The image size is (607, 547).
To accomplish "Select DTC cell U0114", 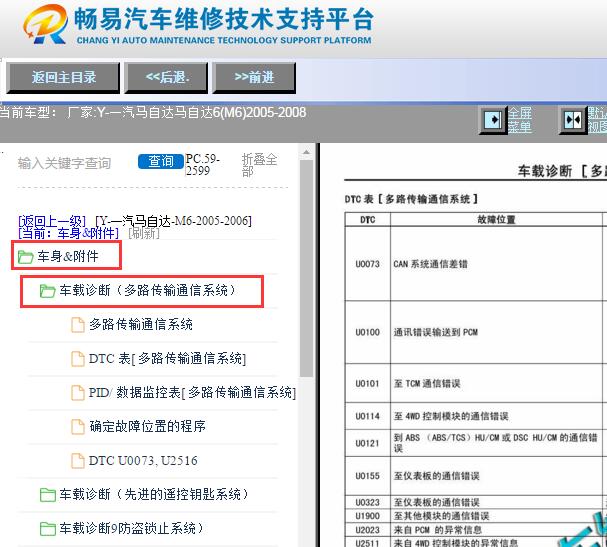I will (x=367, y=416).
